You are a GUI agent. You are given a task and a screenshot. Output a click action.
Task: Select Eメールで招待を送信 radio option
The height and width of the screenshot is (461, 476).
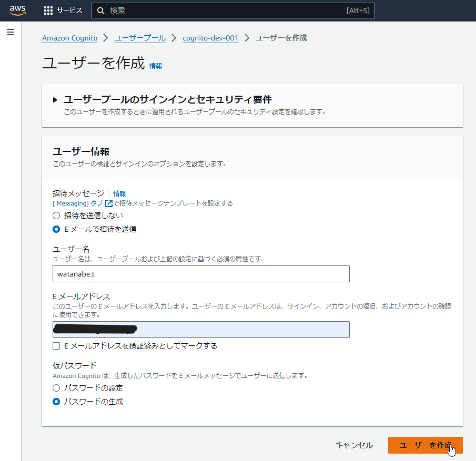(x=56, y=229)
